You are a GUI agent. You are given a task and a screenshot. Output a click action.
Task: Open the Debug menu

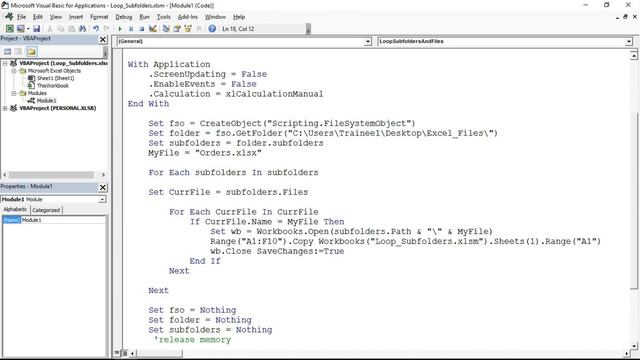[124, 17]
